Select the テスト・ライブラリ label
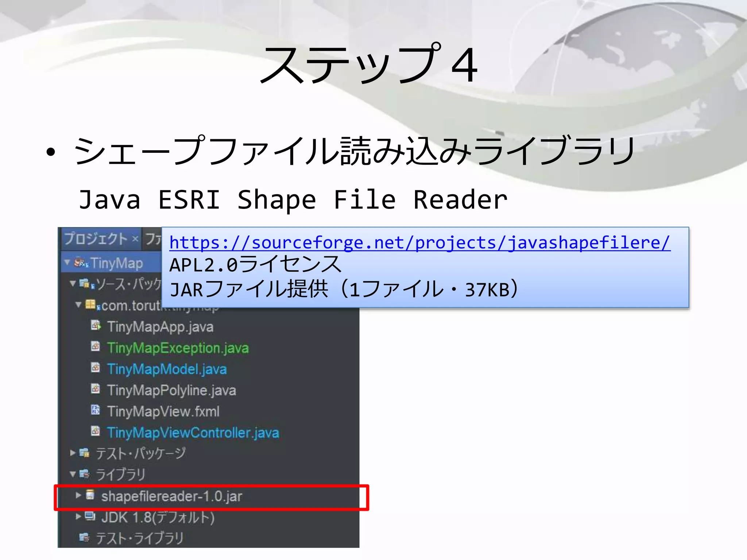The image size is (747, 560). 139,538
